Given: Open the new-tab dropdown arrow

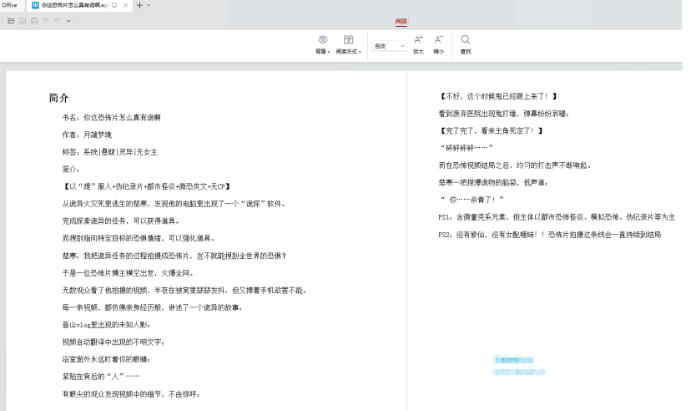Looking at the screenshot, I should click(148, 5).
